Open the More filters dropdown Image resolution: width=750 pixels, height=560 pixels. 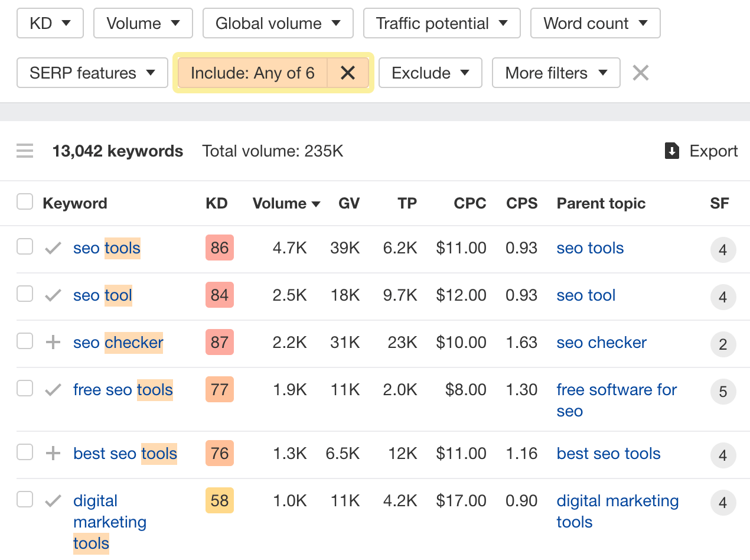[556, 73]
